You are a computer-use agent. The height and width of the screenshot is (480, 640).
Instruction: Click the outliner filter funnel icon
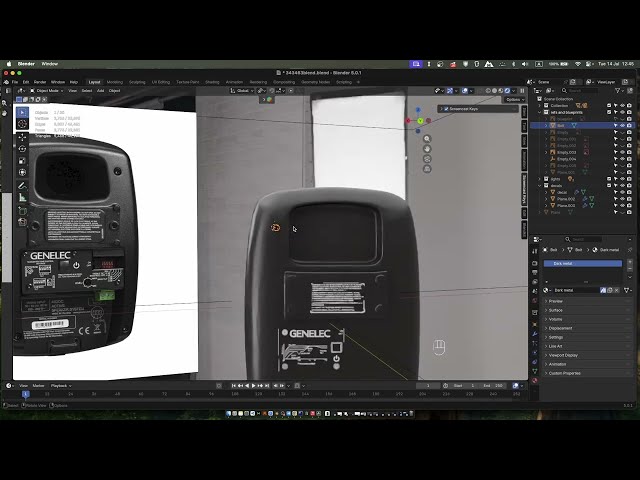[x=618, y=91]
